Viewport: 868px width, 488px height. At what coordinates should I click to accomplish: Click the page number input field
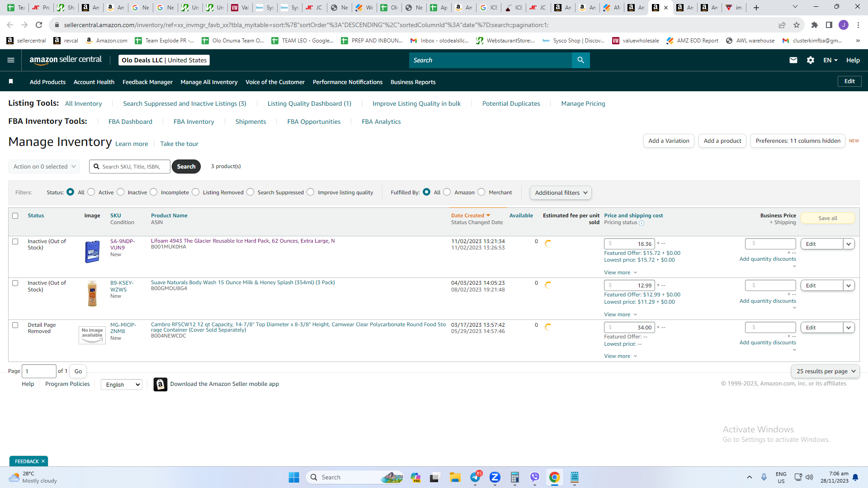pyautogui.click(x=39, y=371)
